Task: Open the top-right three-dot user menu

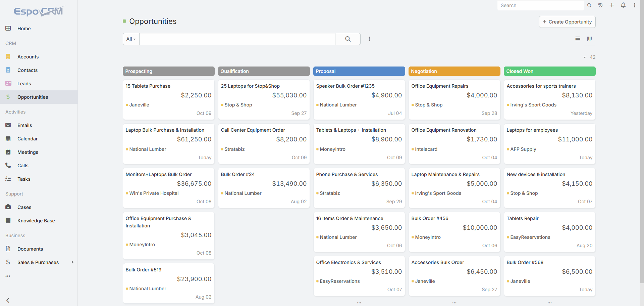Action: pos(635,5)
